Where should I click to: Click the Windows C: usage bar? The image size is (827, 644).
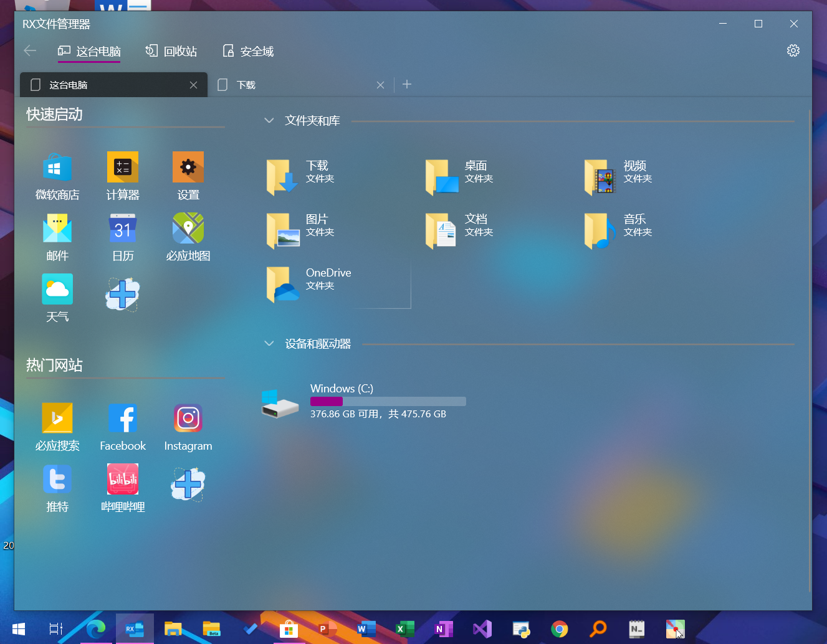pyautogui.click(x=388, y=401)
